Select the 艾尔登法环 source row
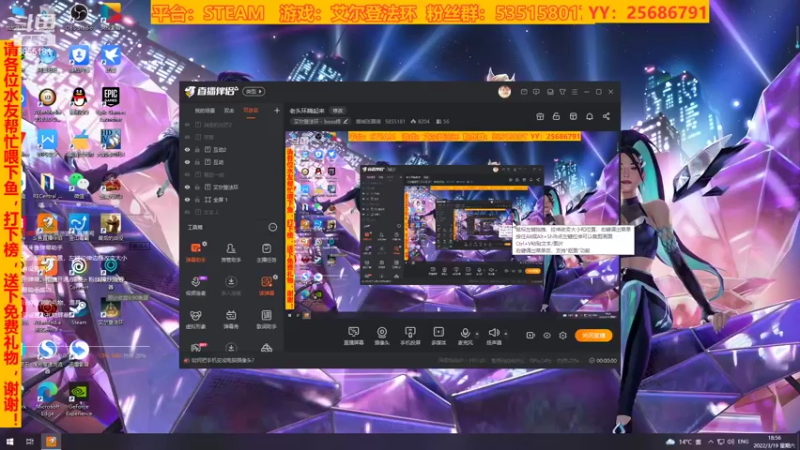The image size is (800, 450). [x=231, y=187]
